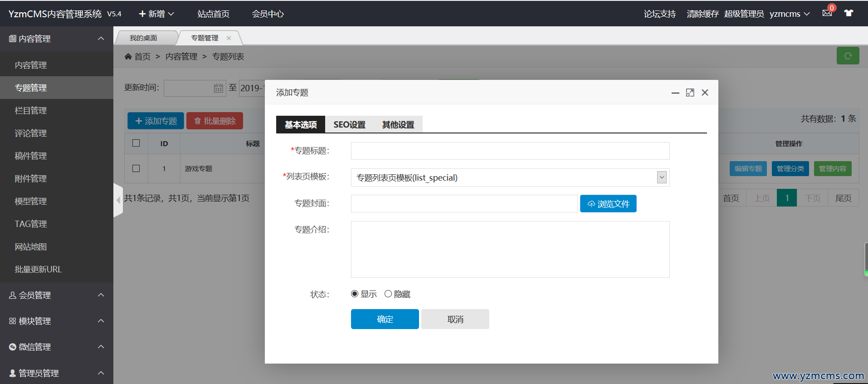The image size is (868, 384).
Task: Click the green refresh icon button
Action: 847,56
